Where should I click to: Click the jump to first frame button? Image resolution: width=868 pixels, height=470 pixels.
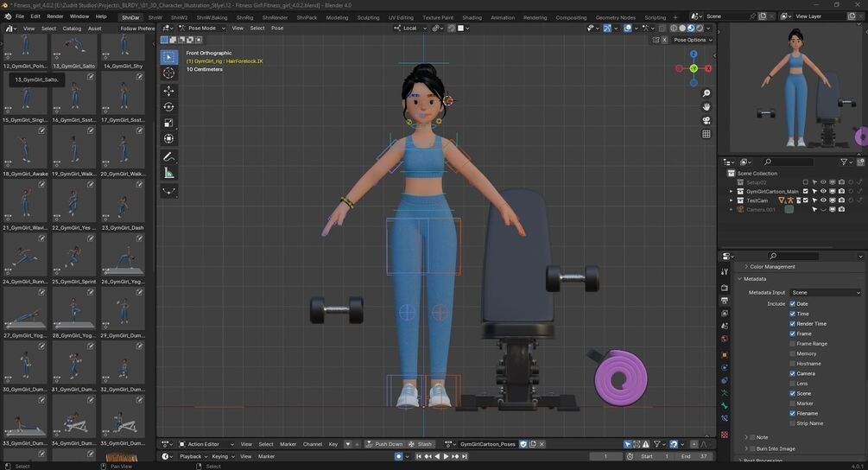[x=419, y=457]
